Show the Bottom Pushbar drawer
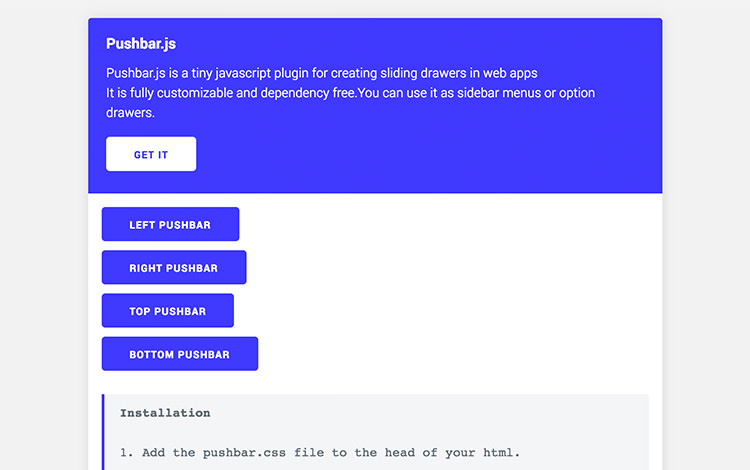Screen dimensions: 750x470 pos(179,354)
